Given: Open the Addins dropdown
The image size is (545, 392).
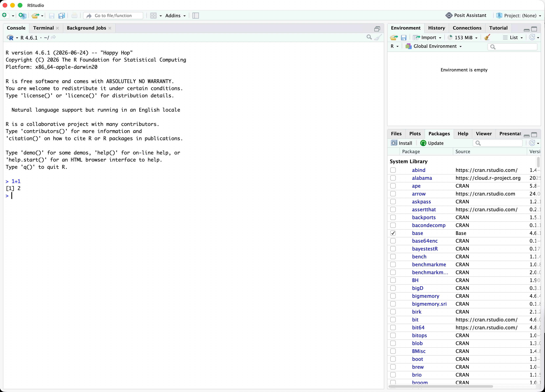Looking at the screenshot, I should pos(175,16).
